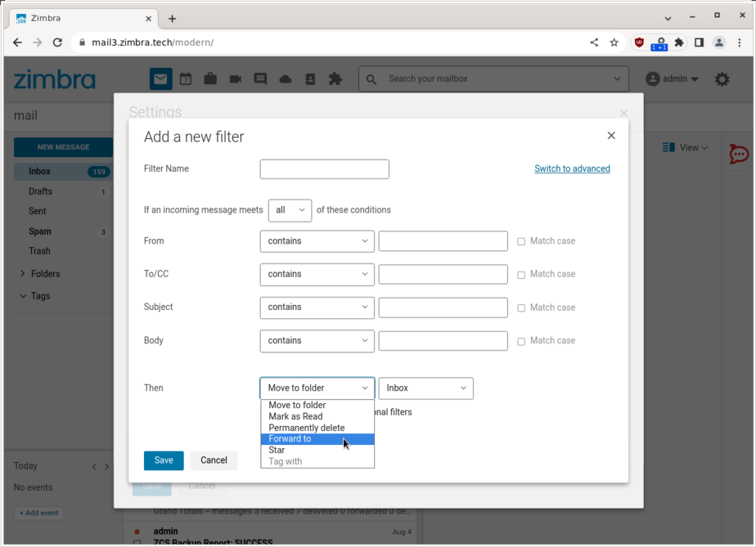The width and height of the screenshot is (756, 547).
Task: Open the Inbox folder destination dropdown
Action: [x=425, y=388]
